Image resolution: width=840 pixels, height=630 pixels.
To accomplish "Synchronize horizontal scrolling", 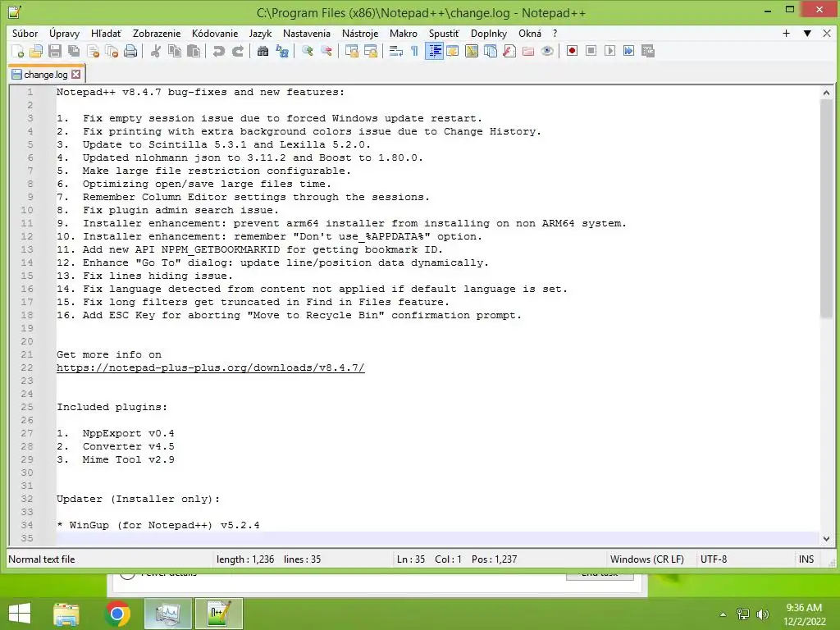I will [370, 51].
